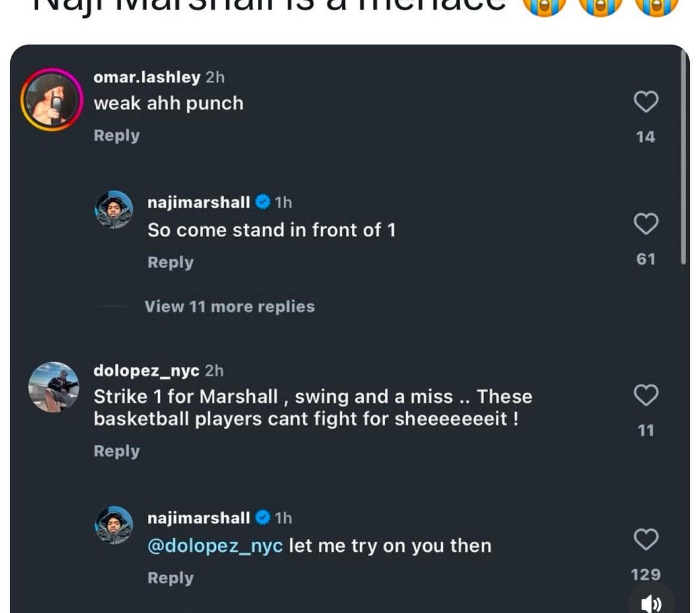Image resolution: width=700 pixels, height=613 pixels.
Task: Like omar.lashley's "weak ahh punch" comment
Action: coord(646,102)
